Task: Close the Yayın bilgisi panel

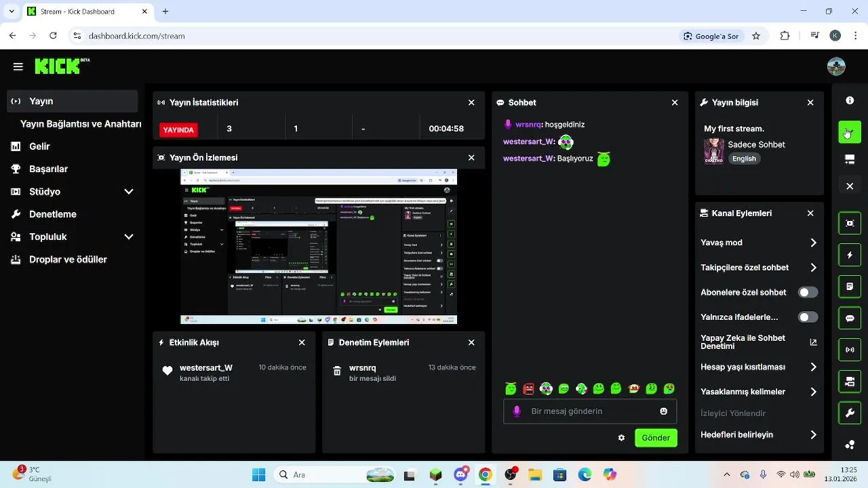Action: [x=810, y=102]
